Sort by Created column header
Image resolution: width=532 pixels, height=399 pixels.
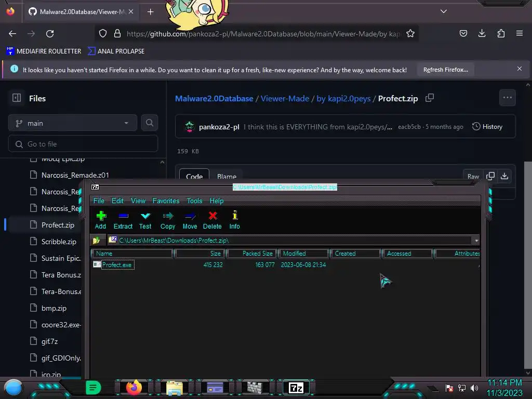tap(355, 254)
